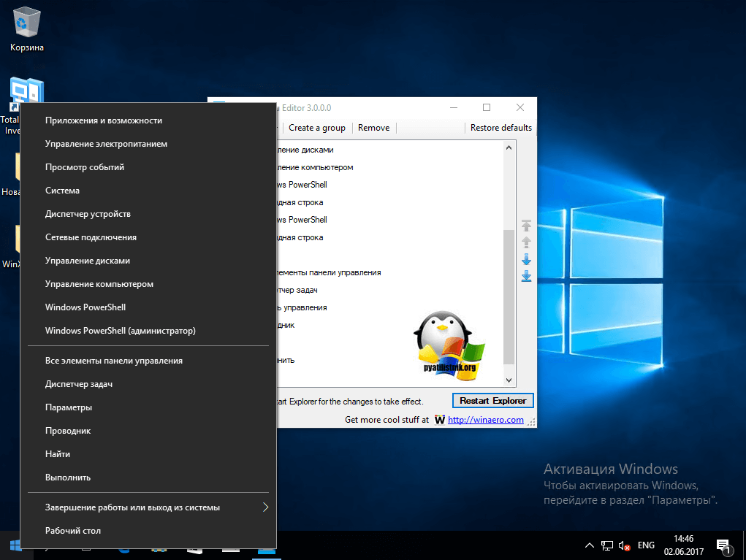
Task: Click Create a group toolbar button
Action: coord(317,128)
